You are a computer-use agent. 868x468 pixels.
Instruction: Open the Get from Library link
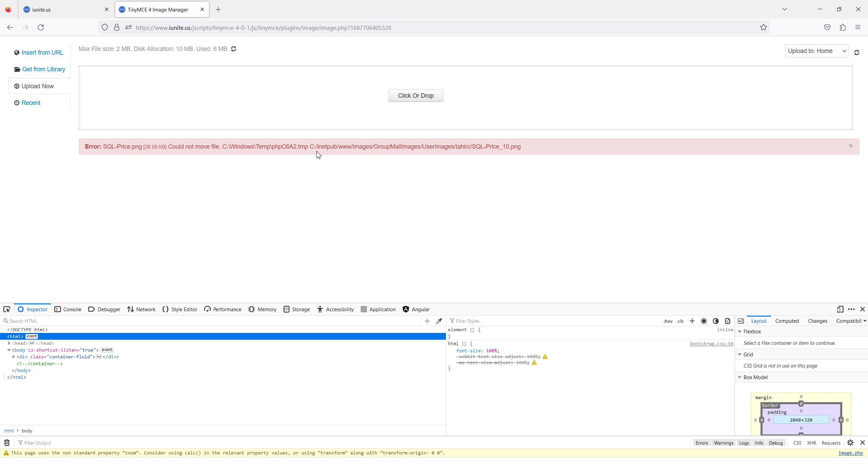43,69
